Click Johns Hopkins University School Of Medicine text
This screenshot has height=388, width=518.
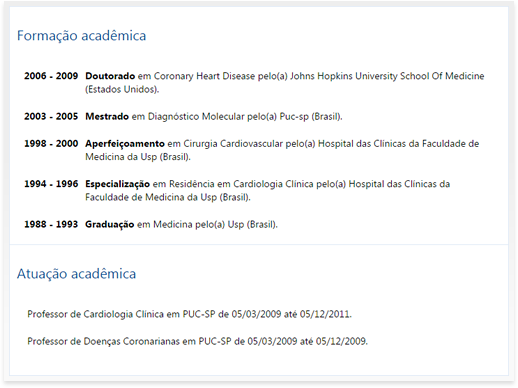(387, 76)
